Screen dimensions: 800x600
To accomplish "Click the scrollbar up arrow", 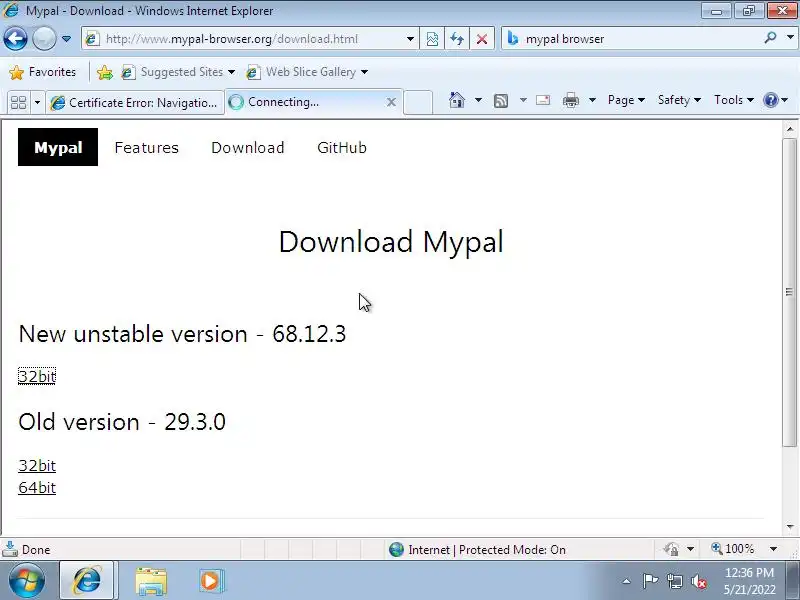I will click(x=789, y=129).
